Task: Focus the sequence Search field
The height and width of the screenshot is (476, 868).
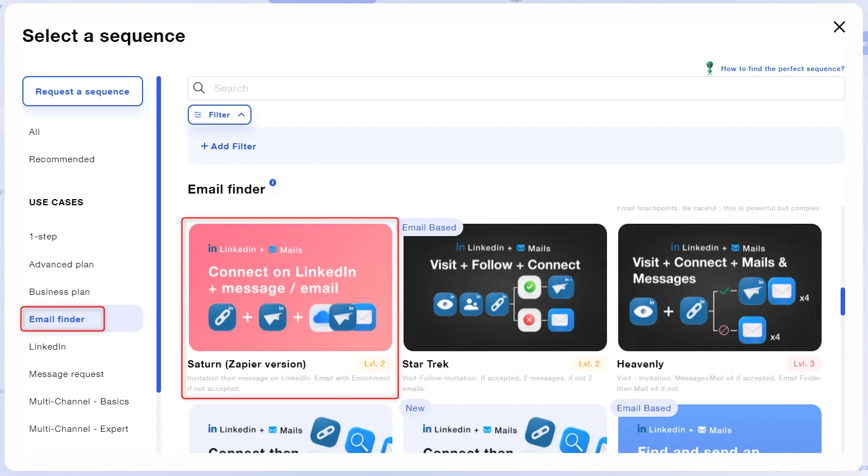Action: [x=516, y=88]
